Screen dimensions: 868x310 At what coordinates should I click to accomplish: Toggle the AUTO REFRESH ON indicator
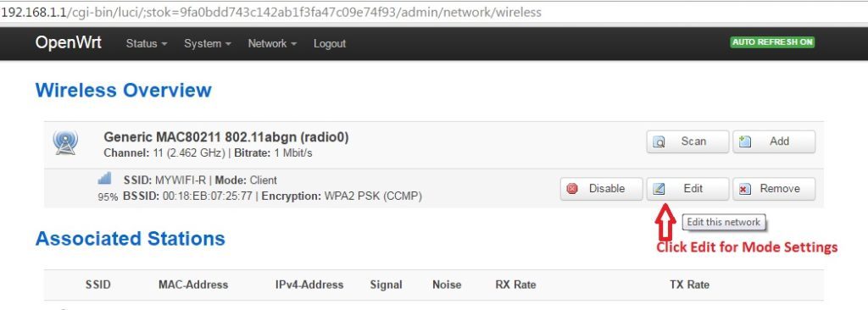[772, 42]
